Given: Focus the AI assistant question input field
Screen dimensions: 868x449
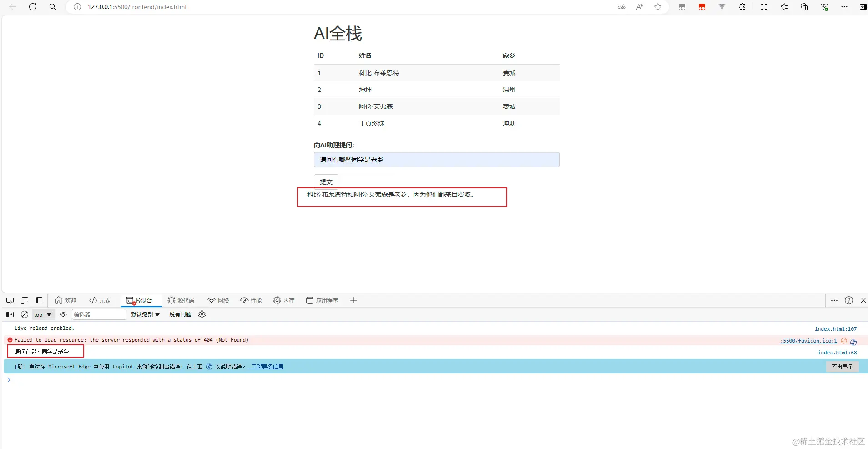Looking at the screenshot, I should point(436,160).
